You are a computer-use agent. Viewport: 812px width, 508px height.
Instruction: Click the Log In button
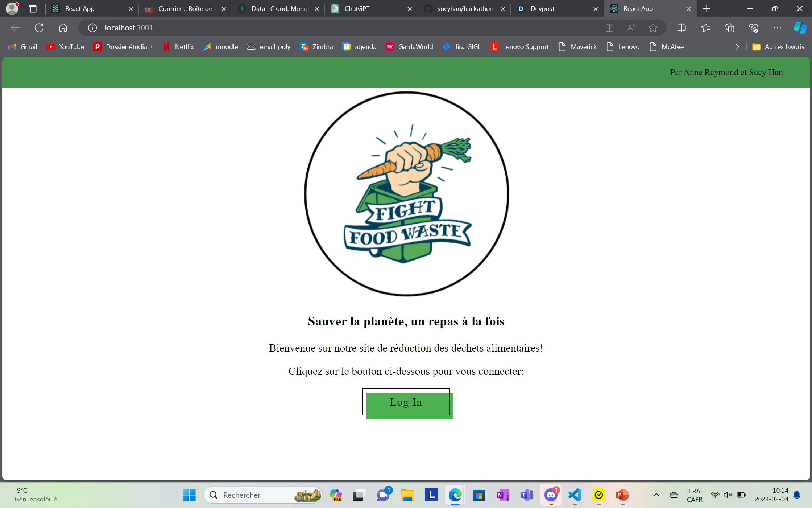click(x=406, y=402)
